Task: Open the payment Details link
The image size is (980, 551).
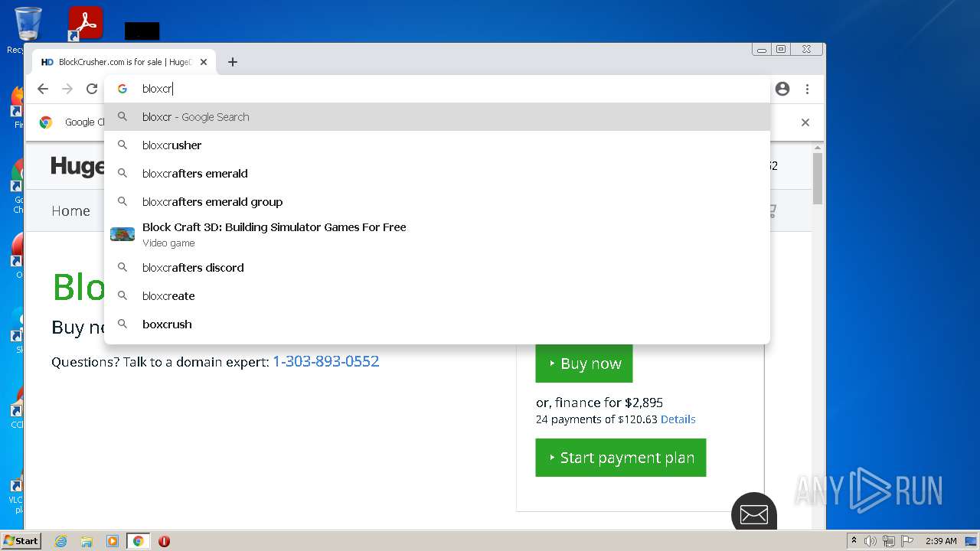Action: (678, 419)
